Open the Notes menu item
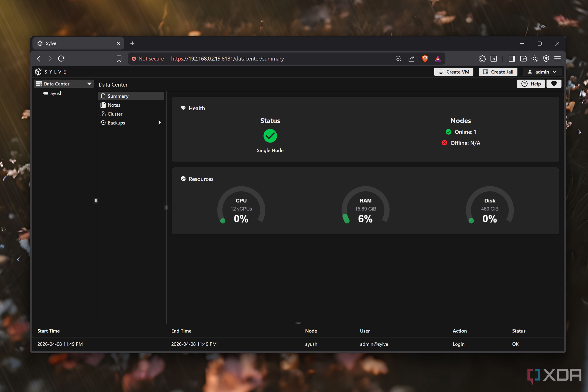Screen dimensions: 588x392 pos(131,105)
